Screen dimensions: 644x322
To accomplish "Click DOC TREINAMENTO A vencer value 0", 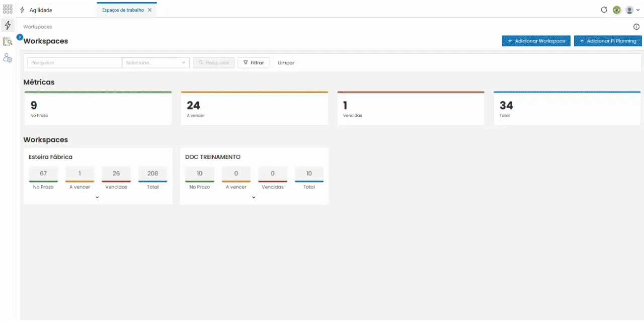I will (x=236, y=174).
